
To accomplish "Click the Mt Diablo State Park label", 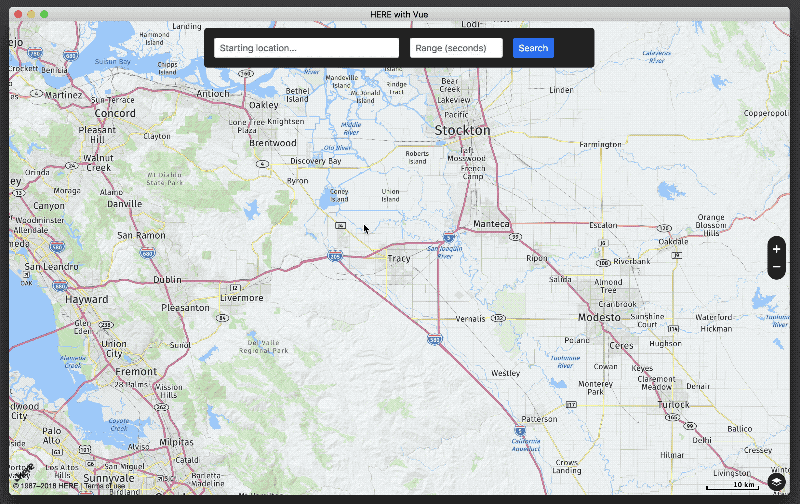I will pos(164,179).
